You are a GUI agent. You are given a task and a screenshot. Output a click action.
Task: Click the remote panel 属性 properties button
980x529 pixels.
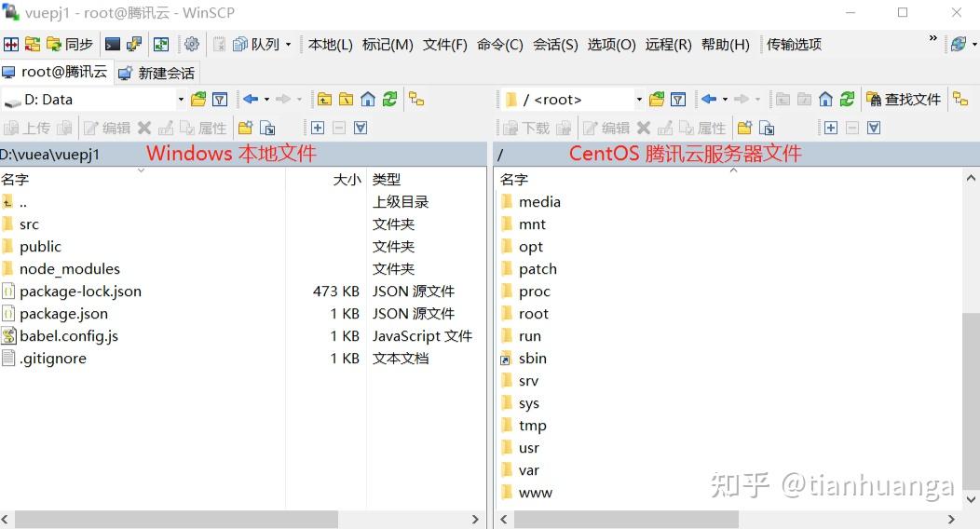702,128
